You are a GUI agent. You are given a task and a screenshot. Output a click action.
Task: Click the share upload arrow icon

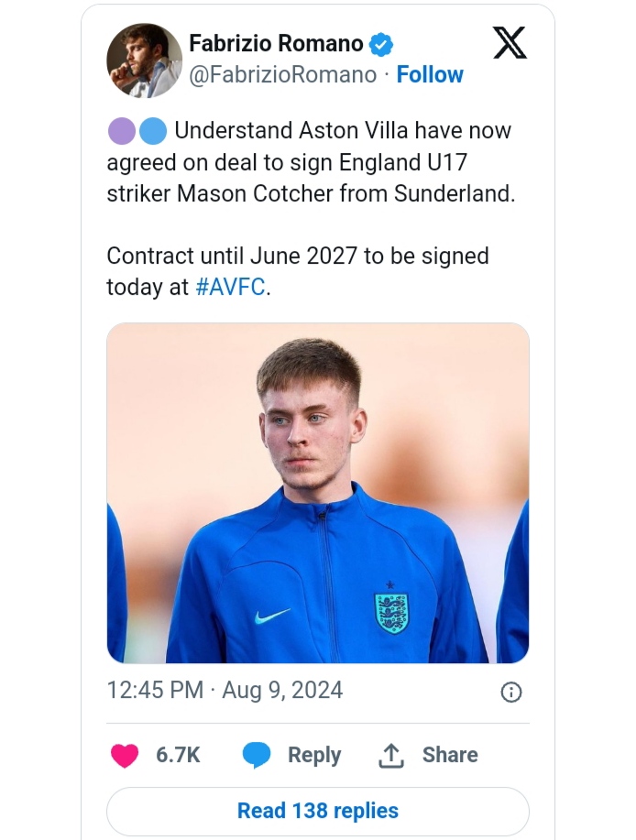391,756
